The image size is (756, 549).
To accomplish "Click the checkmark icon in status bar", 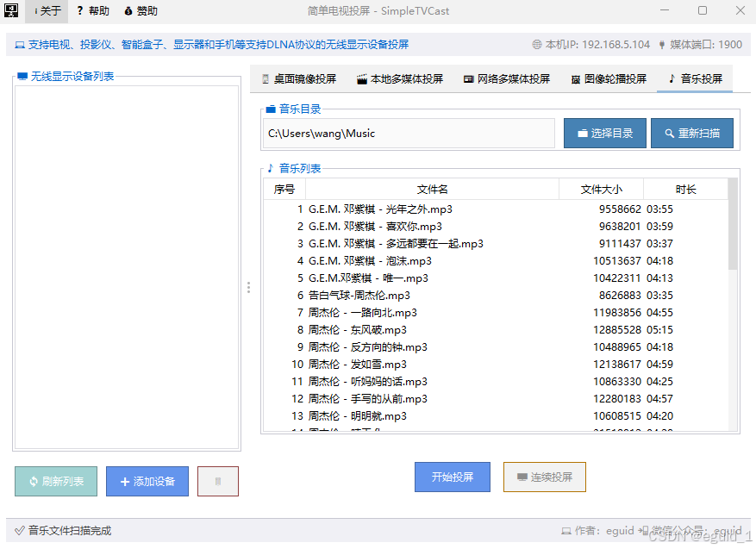I will pos(19,531).
